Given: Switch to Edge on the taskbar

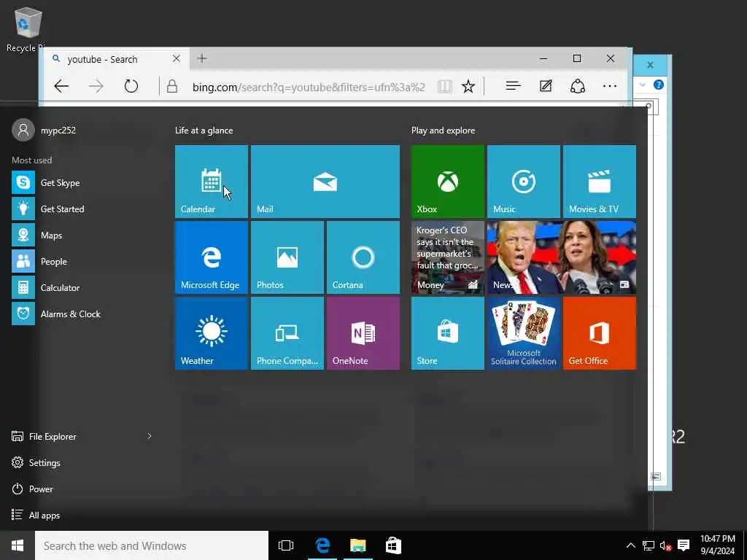Looking at the screenshot, I should click(322, 545).
